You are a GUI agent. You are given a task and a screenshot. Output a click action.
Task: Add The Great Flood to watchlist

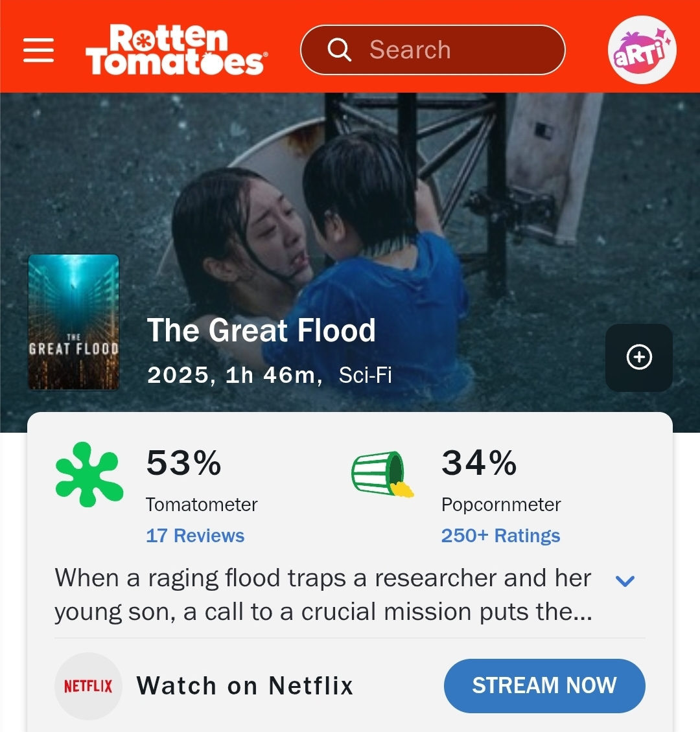coord(639,358)
